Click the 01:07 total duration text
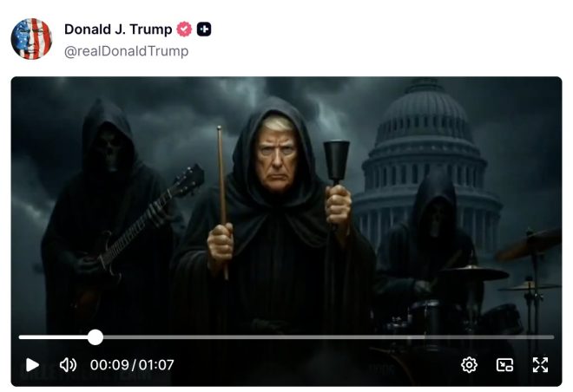 pos(156,364)
